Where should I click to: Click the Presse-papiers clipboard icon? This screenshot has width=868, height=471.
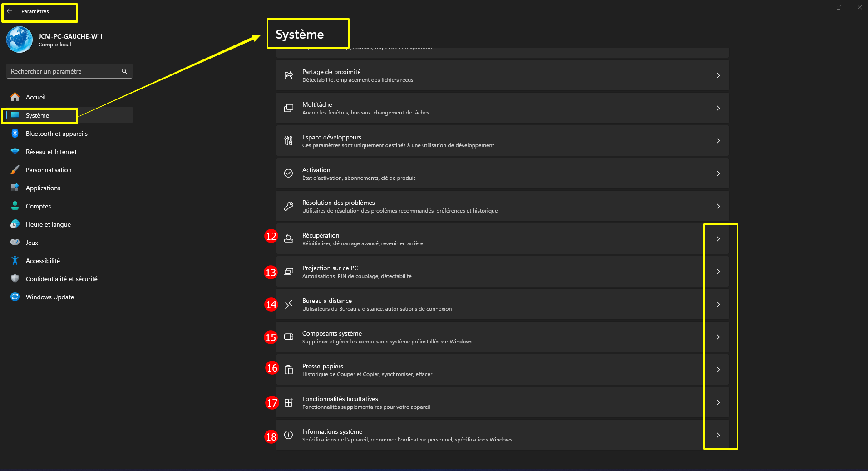[x=289, y=370]
